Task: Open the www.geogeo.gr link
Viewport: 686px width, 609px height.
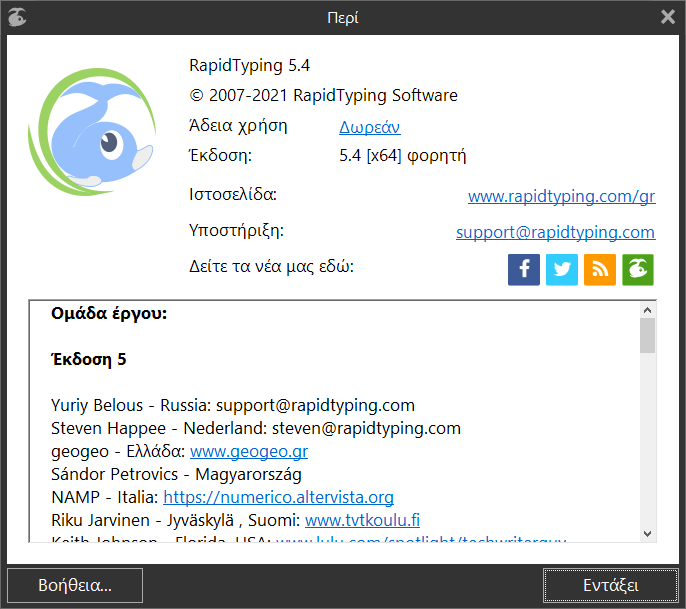Action: tap(249, 451)
